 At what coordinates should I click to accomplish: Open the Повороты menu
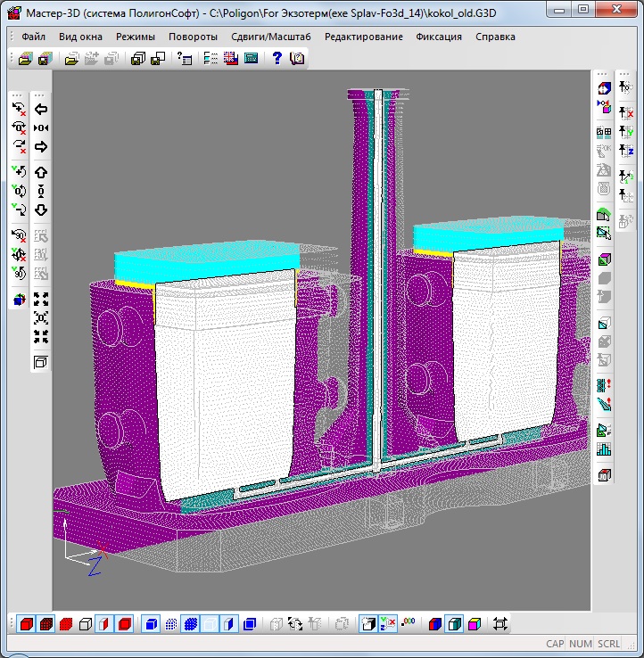193,37
